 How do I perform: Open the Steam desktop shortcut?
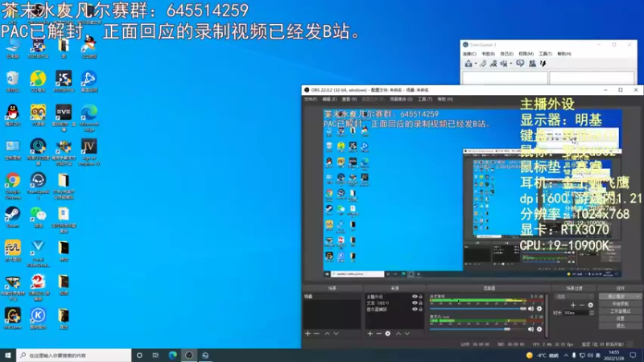click(13, 217)
